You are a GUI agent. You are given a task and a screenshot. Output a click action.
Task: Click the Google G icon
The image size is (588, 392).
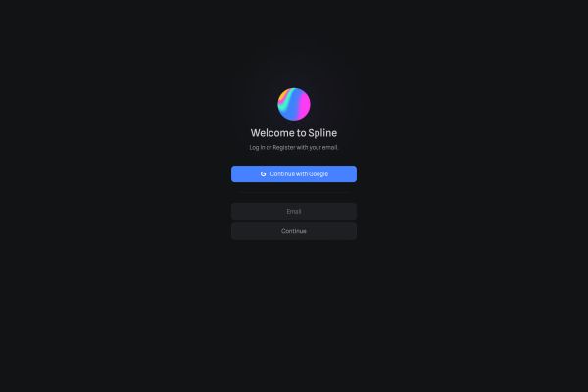pyautogui.click(x=263, y=174)
